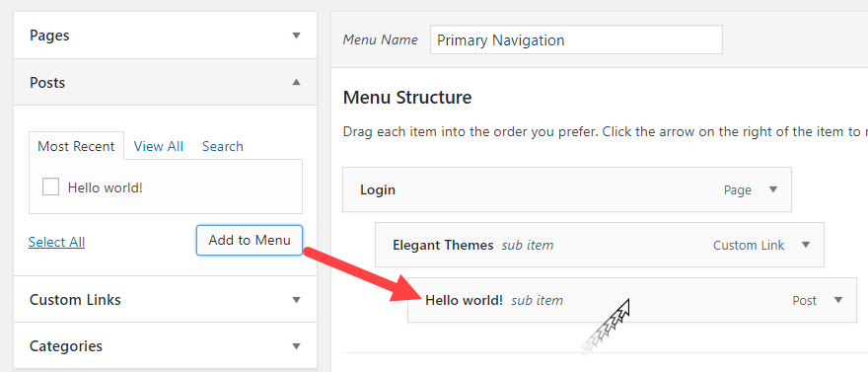Switch to the View All tab
868x372 pixels.
tap(159, 146)
